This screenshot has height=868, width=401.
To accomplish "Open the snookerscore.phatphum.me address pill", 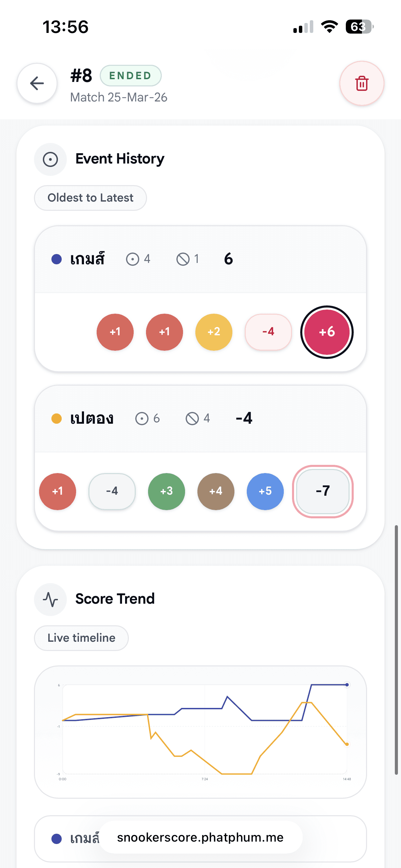I will point(200,837).
